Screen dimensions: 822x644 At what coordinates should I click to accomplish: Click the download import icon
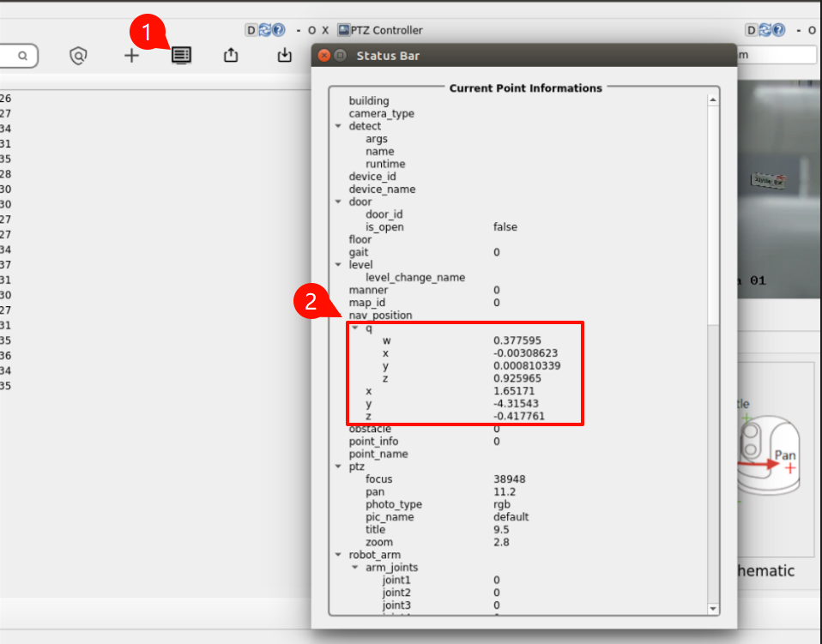pyautogui.click(x=285, y=56)
